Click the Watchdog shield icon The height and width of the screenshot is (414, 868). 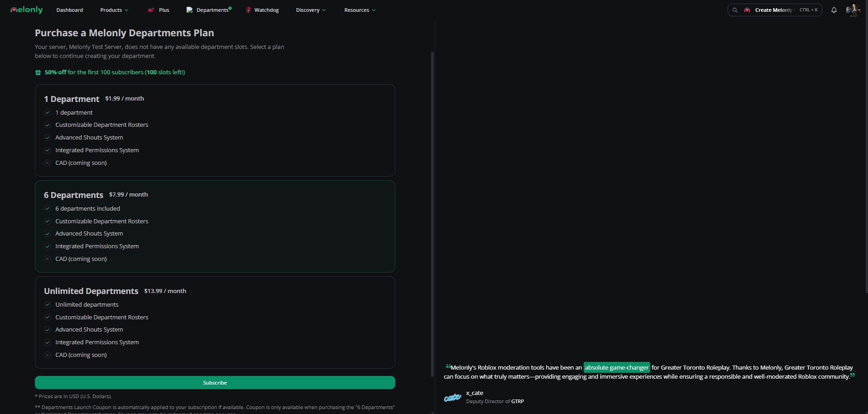248,10
